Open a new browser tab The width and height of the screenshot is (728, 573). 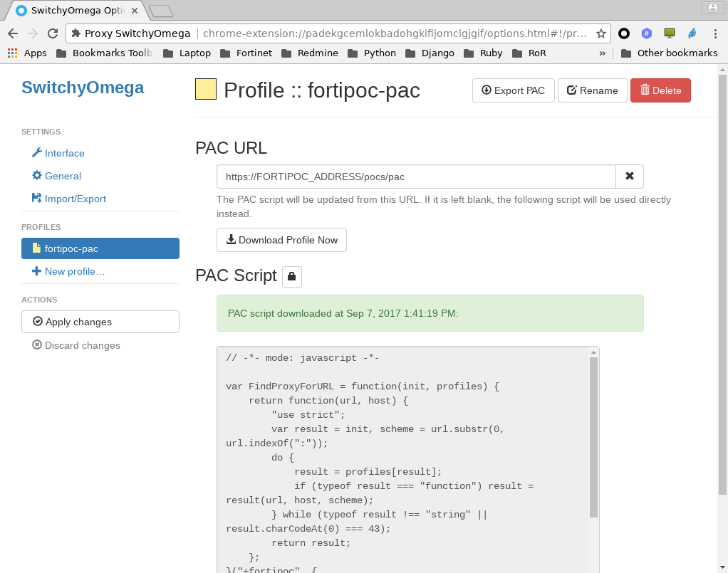coord(162,11)
